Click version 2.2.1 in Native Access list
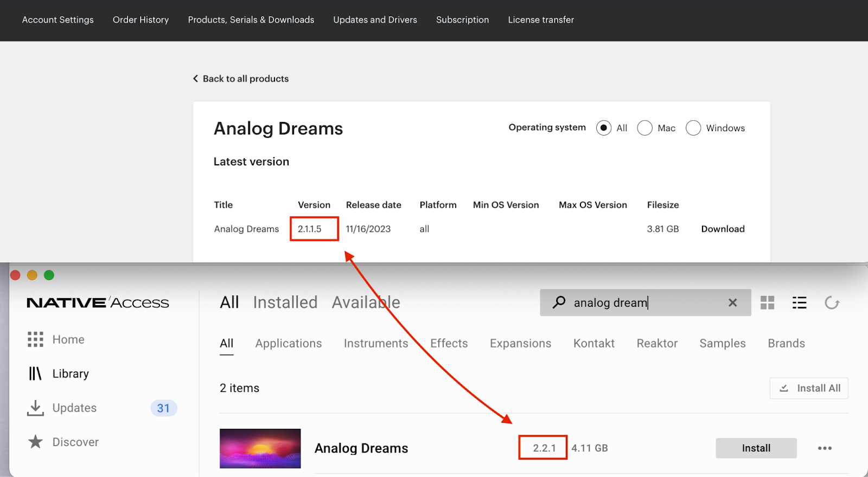Image resolution: width=868 pixels, height=477 pixels. click(x=544, y=448)
